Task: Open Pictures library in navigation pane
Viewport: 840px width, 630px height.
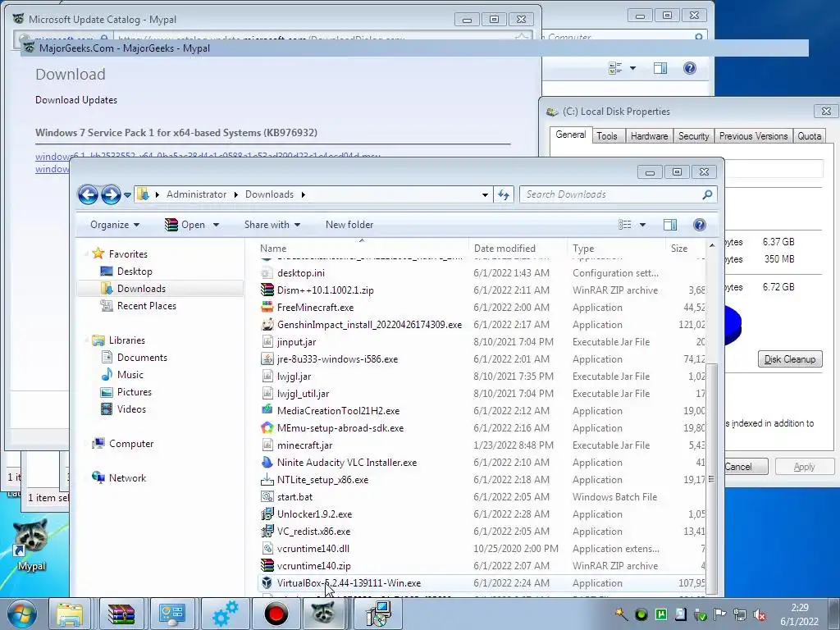Action: pyautogui.click(x=134, y=391)
